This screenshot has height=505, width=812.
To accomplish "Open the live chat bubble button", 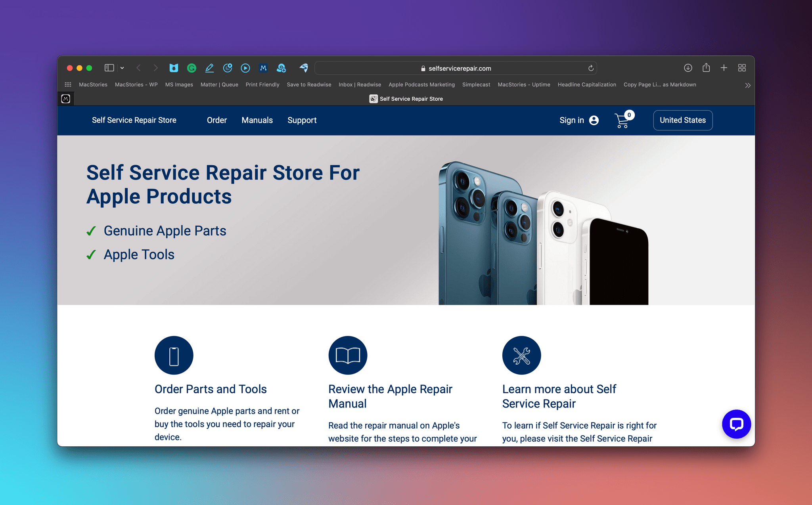I will tap(736, 424).
